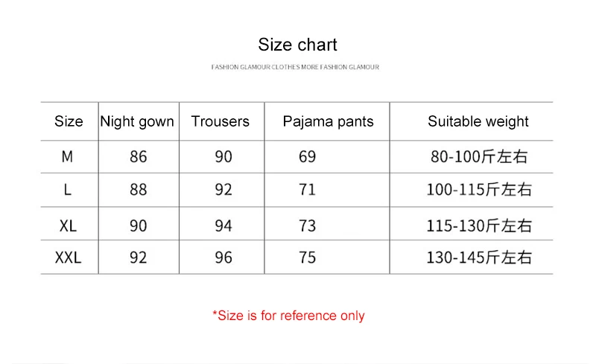Select Pajama pants value 73

307,226
